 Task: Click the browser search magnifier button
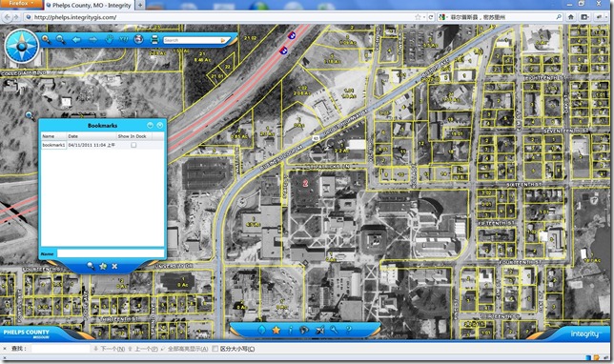click(x=559, y=17)
